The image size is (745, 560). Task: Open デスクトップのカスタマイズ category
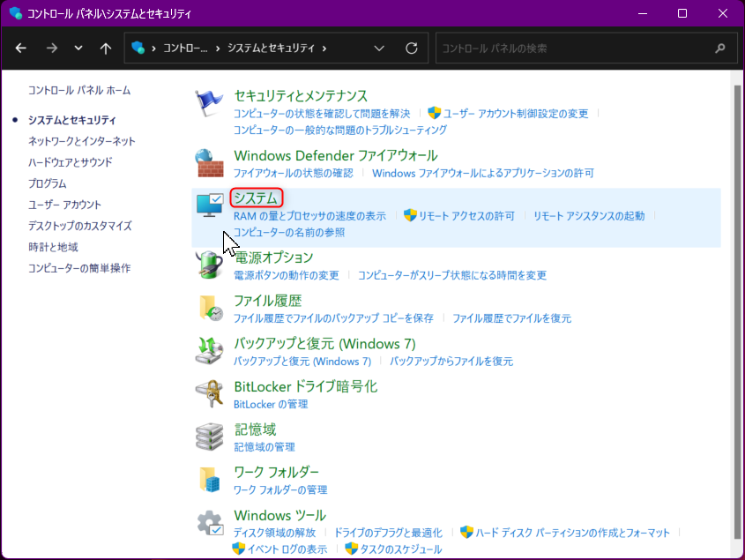pyautogui.click(x=80, y=226)
